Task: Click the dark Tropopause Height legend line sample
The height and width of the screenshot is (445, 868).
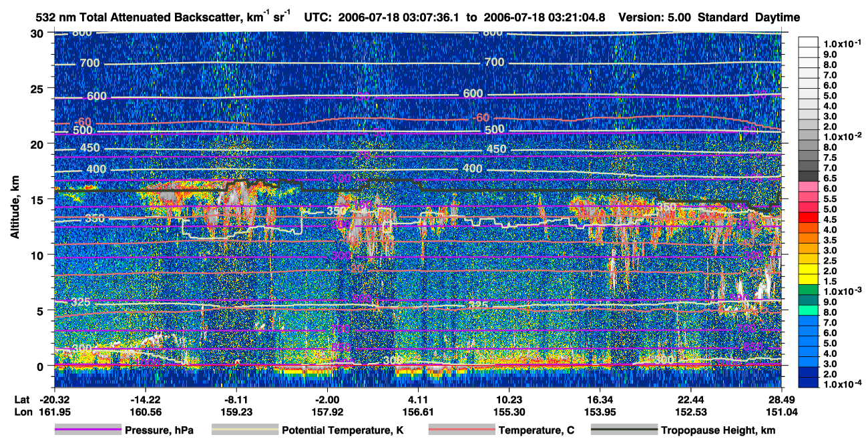Action: [624, 430]
